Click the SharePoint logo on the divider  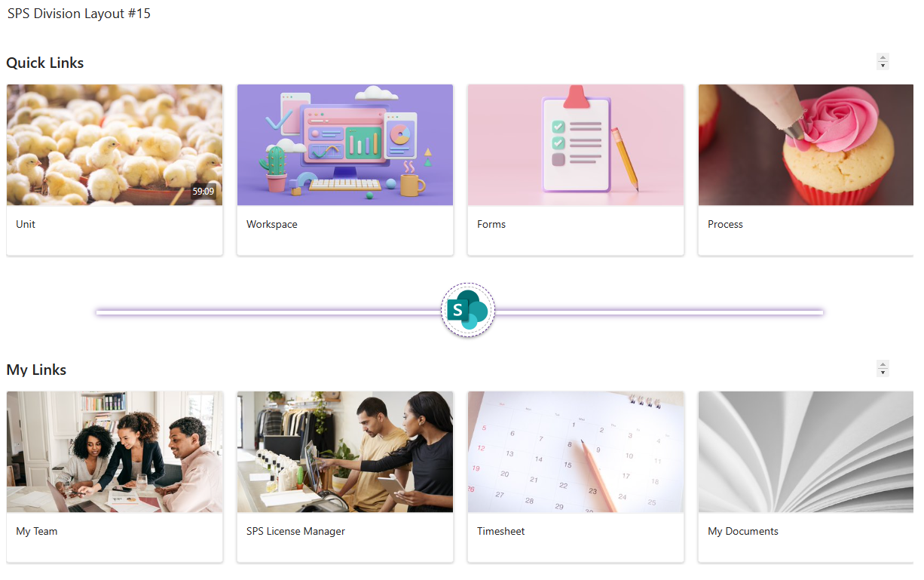(468, 310)
